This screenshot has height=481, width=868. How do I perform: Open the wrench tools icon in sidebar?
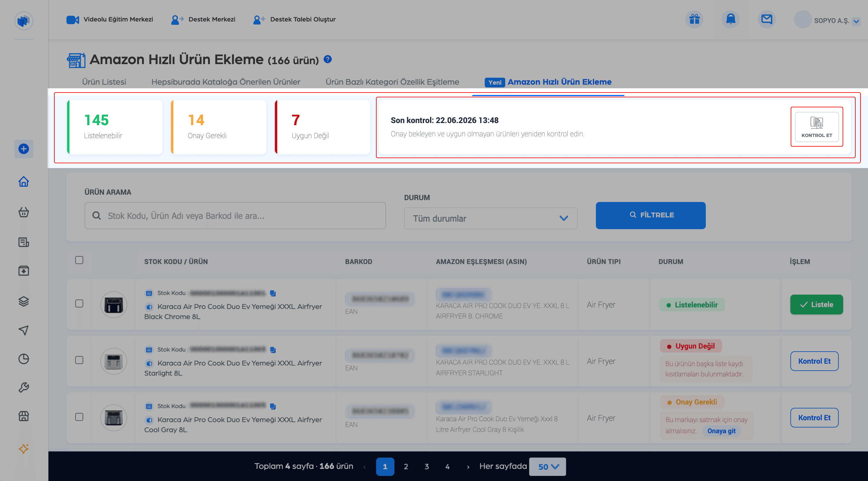pos(24,388)
